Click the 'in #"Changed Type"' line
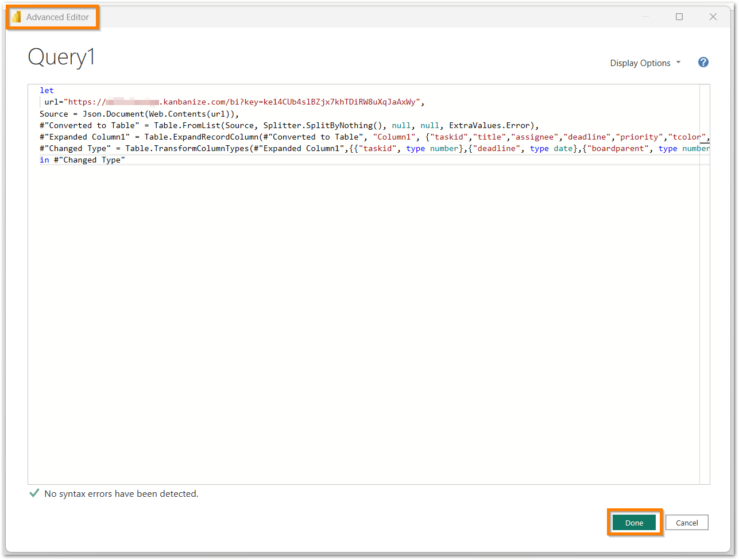 [x=82, y=160]
